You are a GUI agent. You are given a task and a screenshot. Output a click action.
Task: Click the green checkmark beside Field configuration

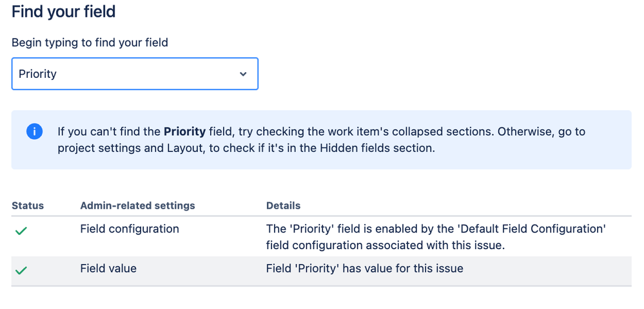point(21,230)
